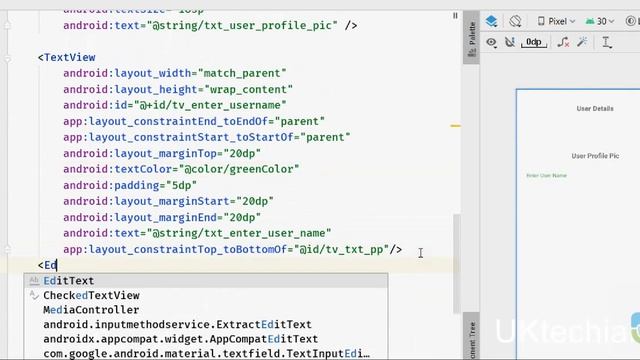Click the <TextView tag line
640x360 pixels.
tap(67, 58)
